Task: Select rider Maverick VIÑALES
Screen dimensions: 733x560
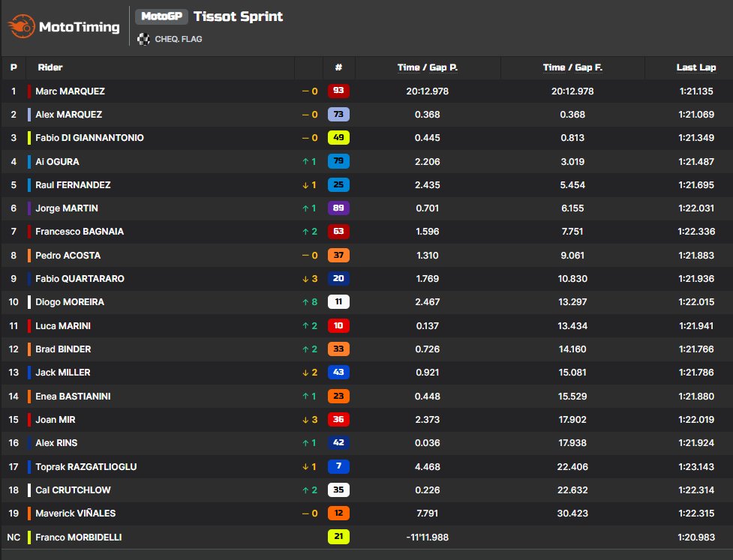Action: coord(76,514)
